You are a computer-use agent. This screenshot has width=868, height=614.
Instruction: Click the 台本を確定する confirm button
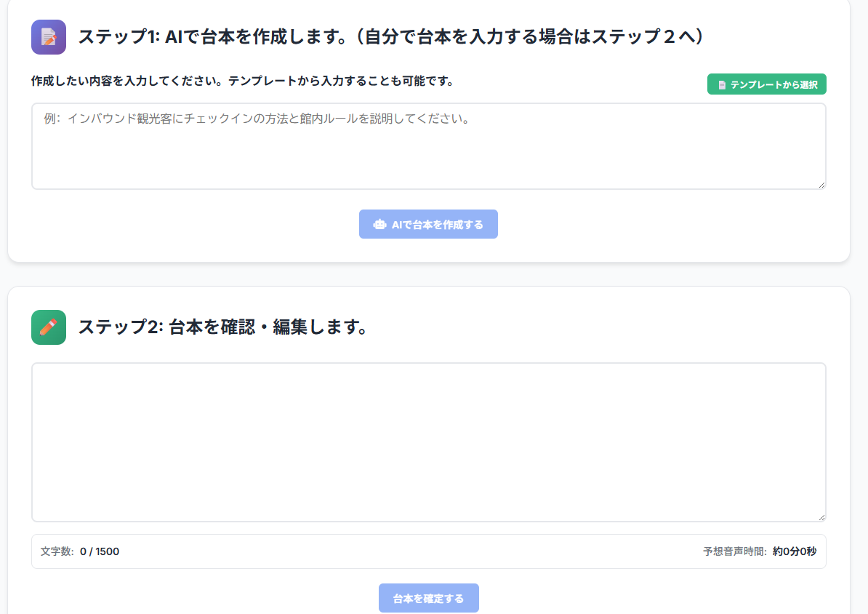pos(428,597)
